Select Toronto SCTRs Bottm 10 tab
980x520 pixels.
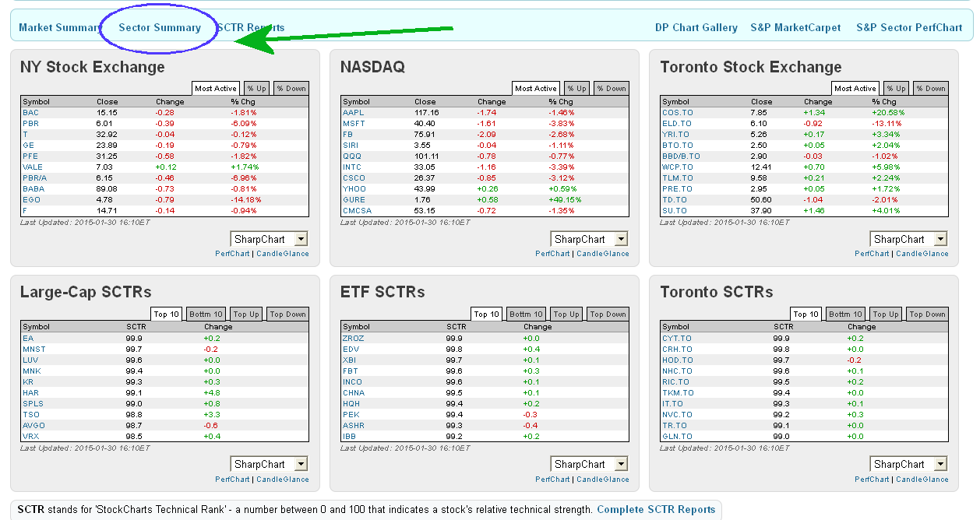[846, 314]
